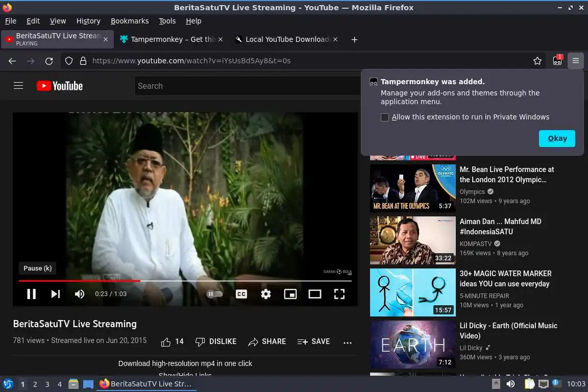Open the Help menu
The height and width of the screenshot is (392, 588).
(193, 21)
